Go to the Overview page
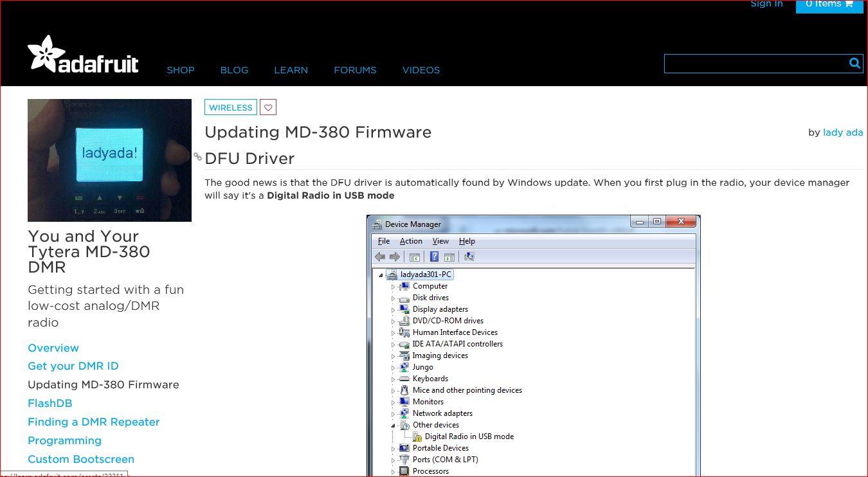Image resolution: width=868 pixels, height=477 pixels. coord(53,348)
